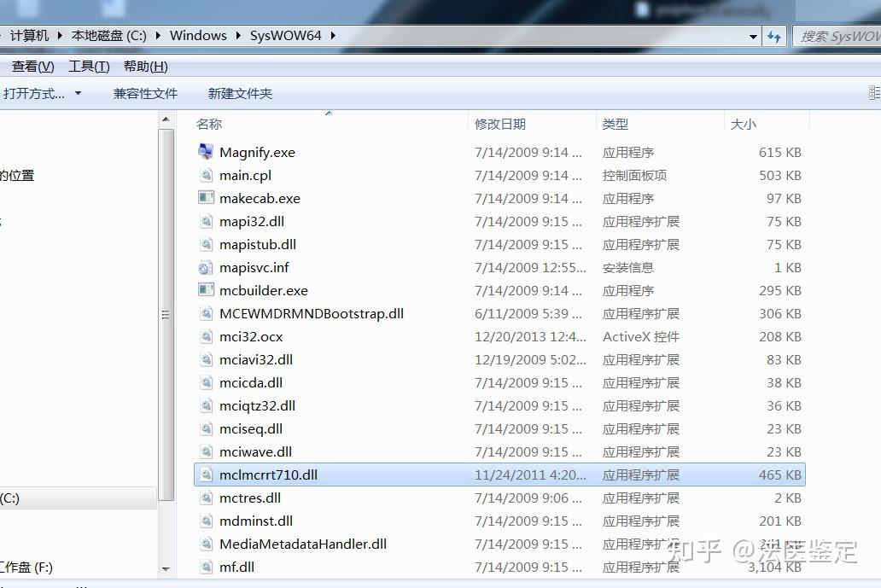Open the address bar history dropdown
Image resolution: width=881 pixels, height=588 pixels.
click(753, 37)
